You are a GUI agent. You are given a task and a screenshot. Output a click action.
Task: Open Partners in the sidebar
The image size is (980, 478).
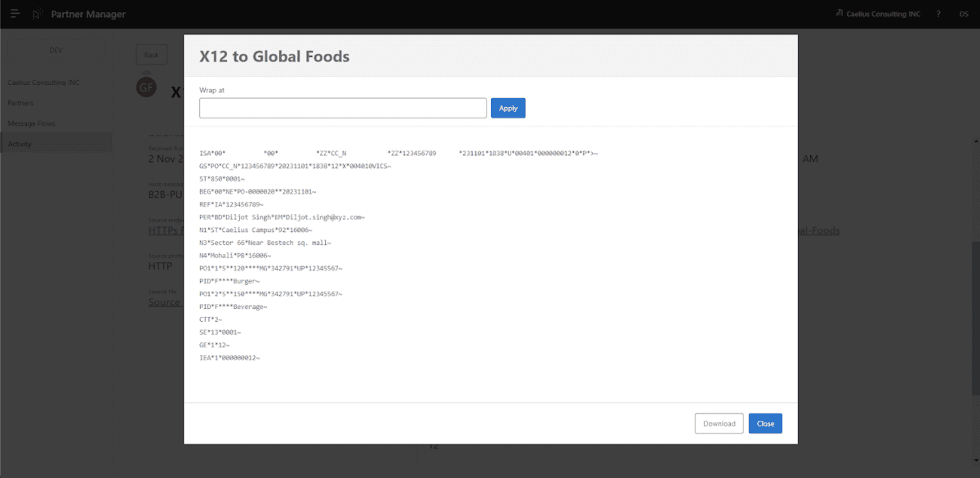pyautogui.click(x=20, y=103)
